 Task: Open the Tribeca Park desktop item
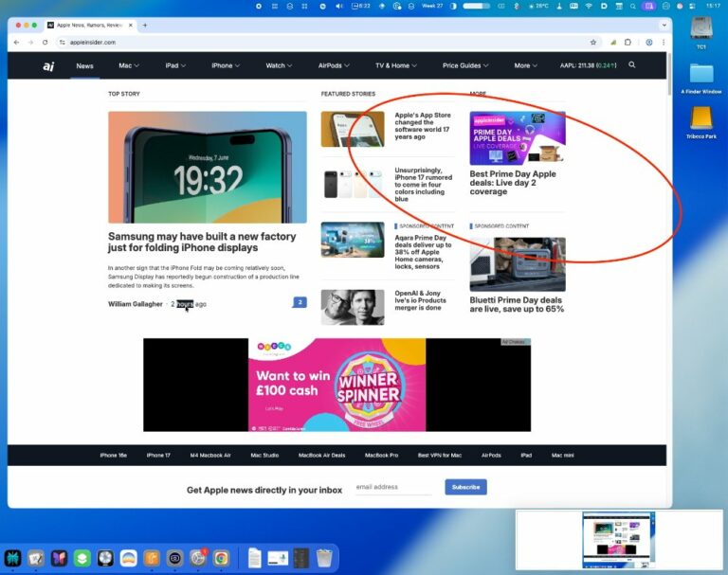click(701, 122)
